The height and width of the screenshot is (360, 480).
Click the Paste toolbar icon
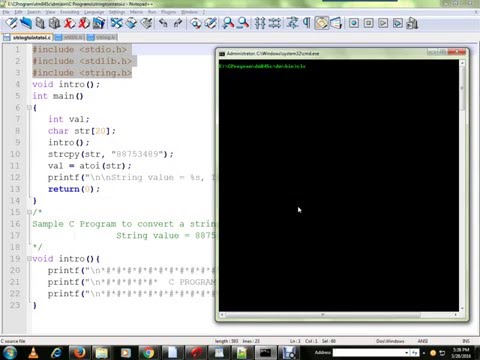coord(146,23)
